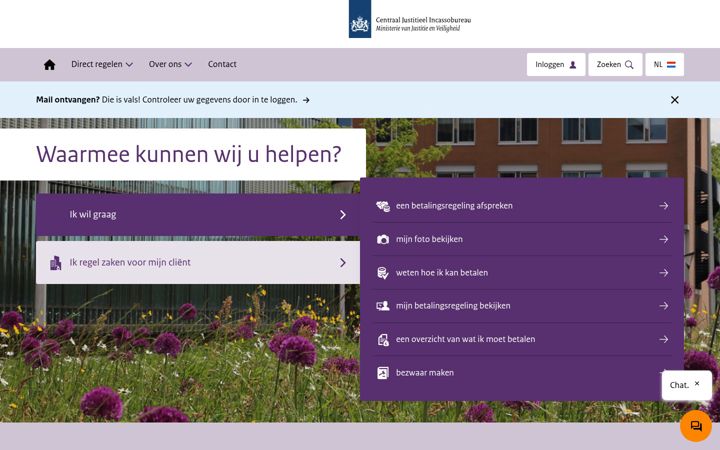Screen dimensions: 720x450
Task: Click the Dutch flag icon
Action: click(671, 65)
